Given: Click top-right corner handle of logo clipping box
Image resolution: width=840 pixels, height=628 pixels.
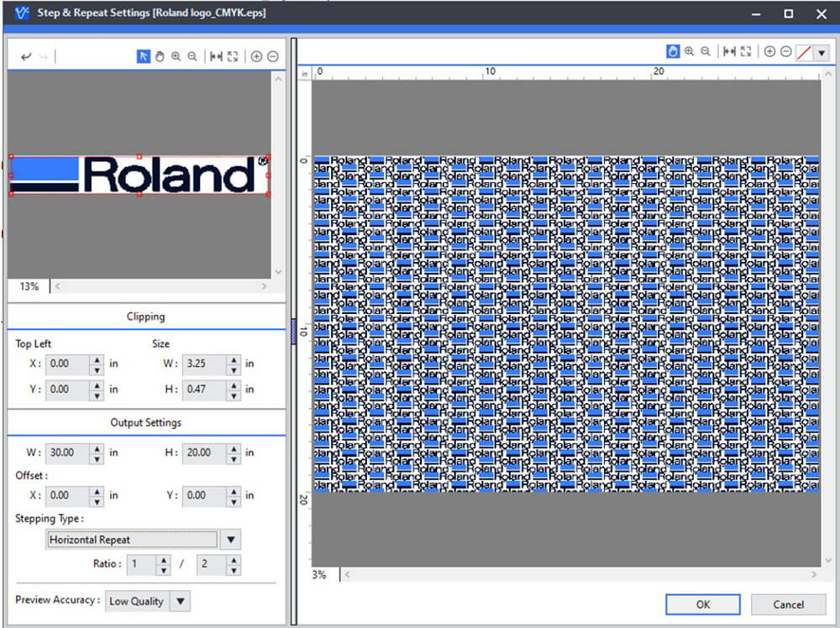Looking at the screenshot, I should [269, 157].
